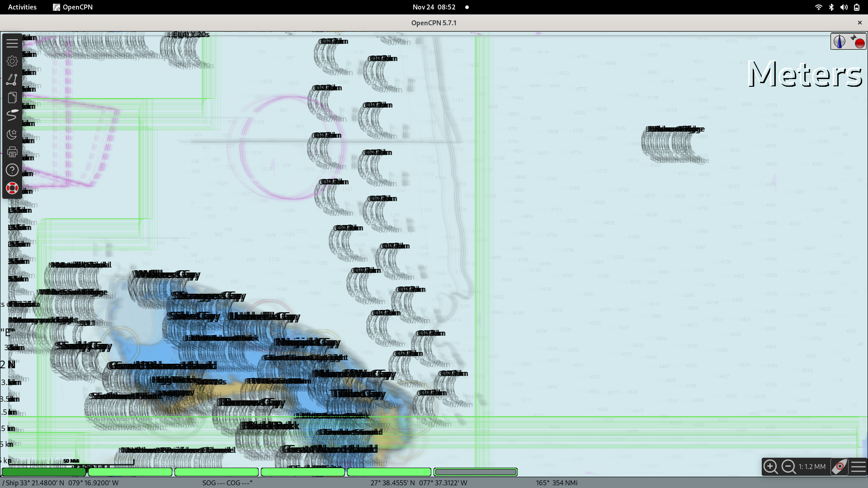This screenshot has height=488, width=868.
Task: Trigger Man Overboard with the lifebuoy icon
Action: pyautogui.click(x=12, y=188)
